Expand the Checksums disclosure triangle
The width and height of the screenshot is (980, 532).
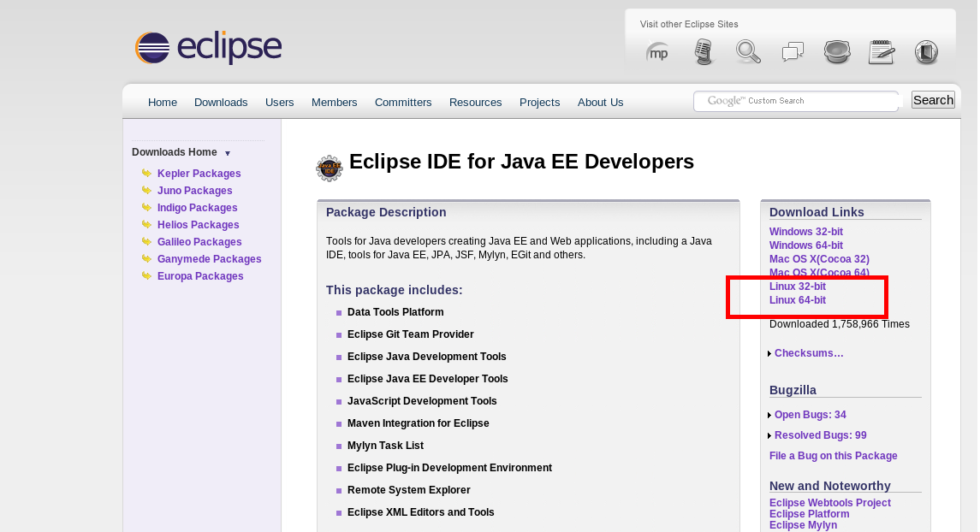[x=769, y=354]
